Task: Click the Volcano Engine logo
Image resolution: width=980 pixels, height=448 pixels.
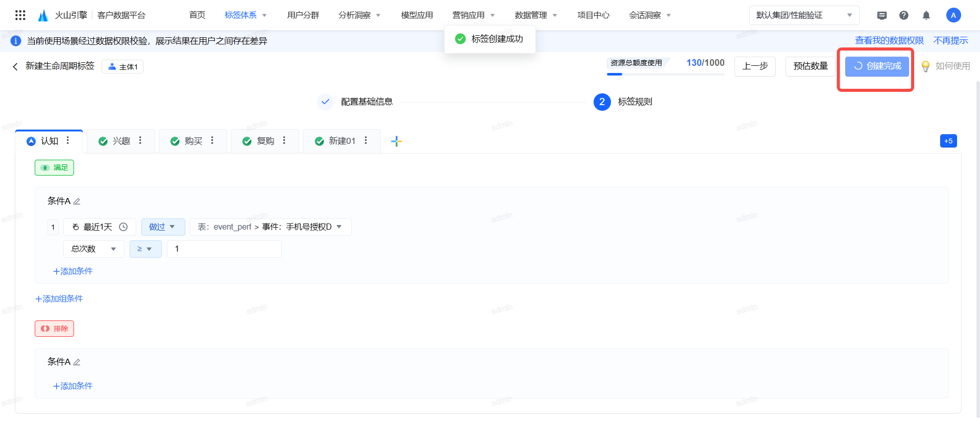Action: [x=43, y=15]
